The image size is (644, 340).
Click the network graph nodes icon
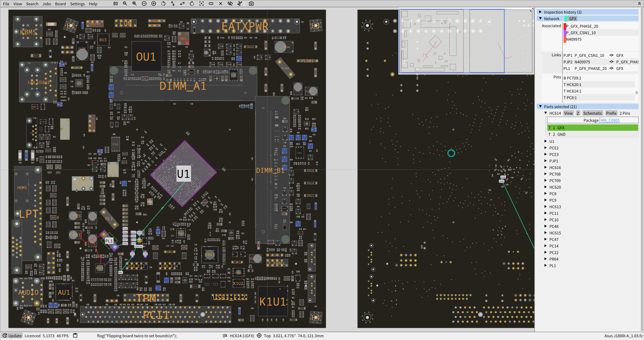point(240,4)
